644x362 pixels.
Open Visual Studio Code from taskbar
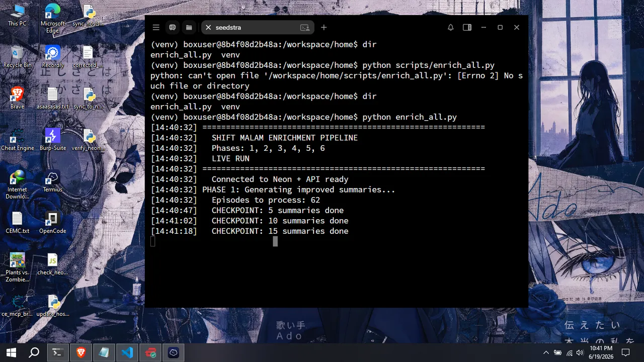click(x=127, y=353)
